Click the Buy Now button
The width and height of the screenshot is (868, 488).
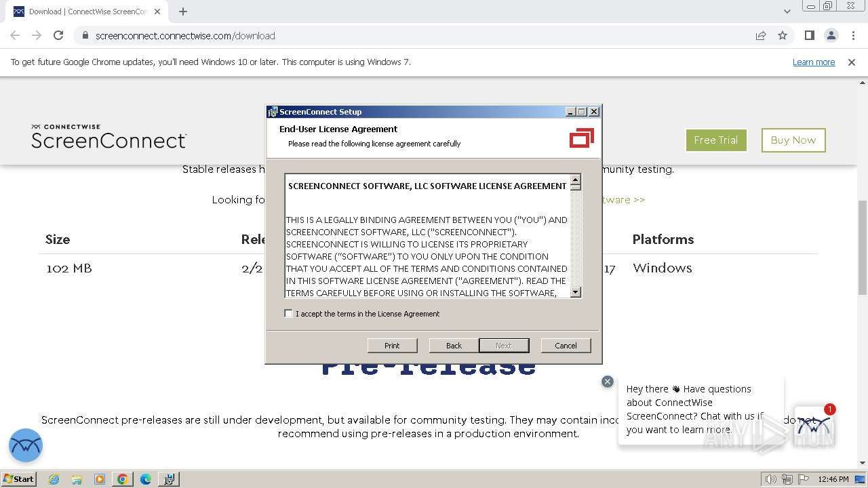[793, 140]
